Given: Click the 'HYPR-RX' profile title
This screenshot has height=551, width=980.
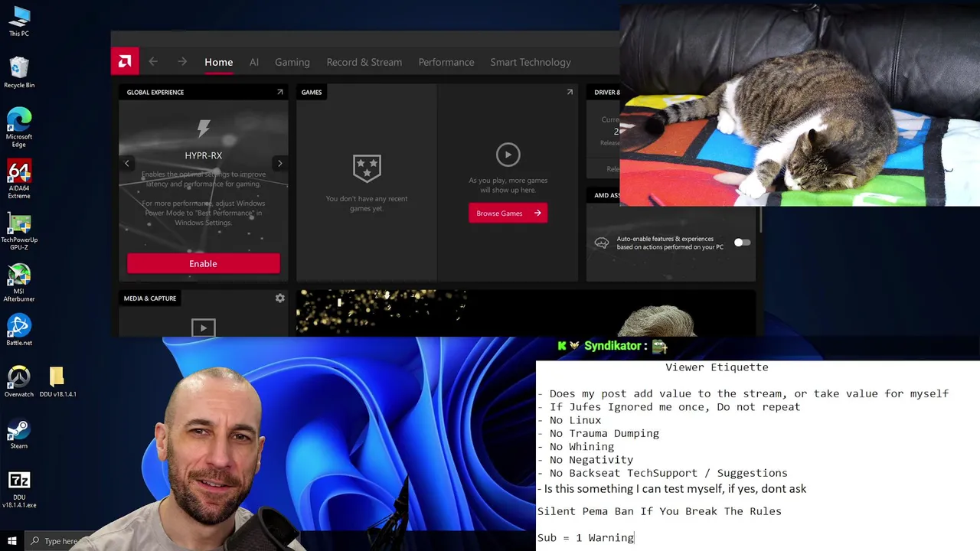Looking at the screenshot, I should click(x=204, y=155).
